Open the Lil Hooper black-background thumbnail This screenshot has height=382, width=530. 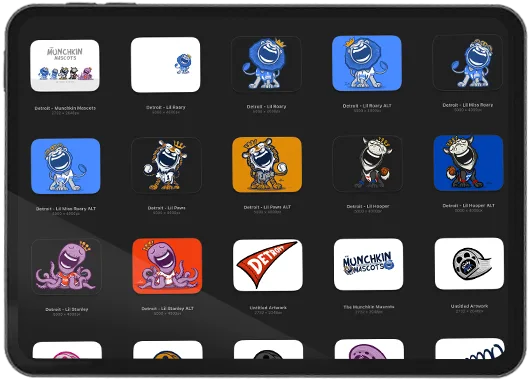367,164
